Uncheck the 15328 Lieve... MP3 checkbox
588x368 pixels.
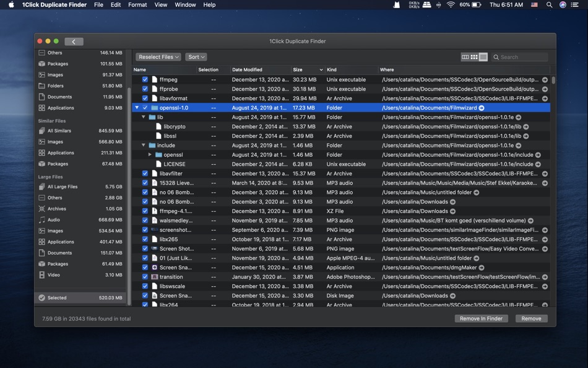point(145,183)
